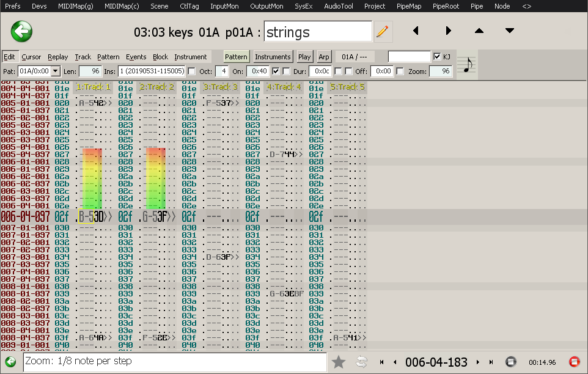This screenshot has width=588, height=374.
Task: Click the strings name input field
Action: [318, 32]
